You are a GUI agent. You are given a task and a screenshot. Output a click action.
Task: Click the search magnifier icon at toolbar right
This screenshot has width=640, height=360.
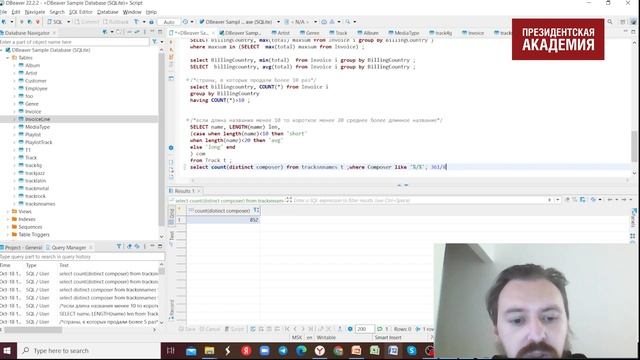pyautogui.click(x=610, y=22)
